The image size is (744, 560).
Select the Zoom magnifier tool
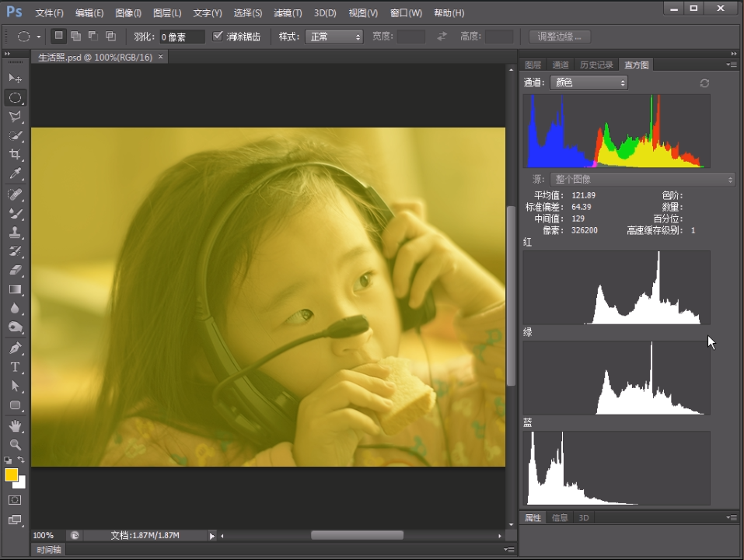[x=15, y=444]
